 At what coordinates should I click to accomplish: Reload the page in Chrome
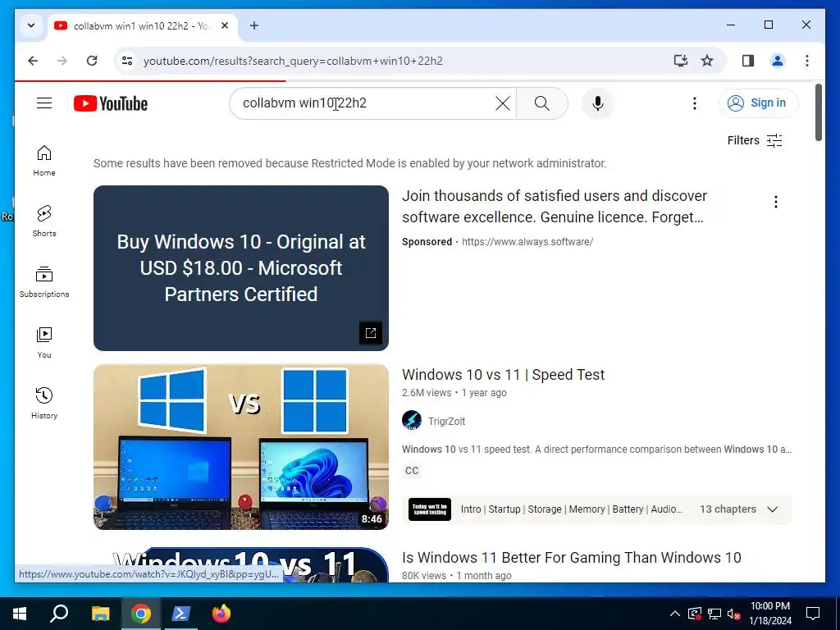pos(92,61)
